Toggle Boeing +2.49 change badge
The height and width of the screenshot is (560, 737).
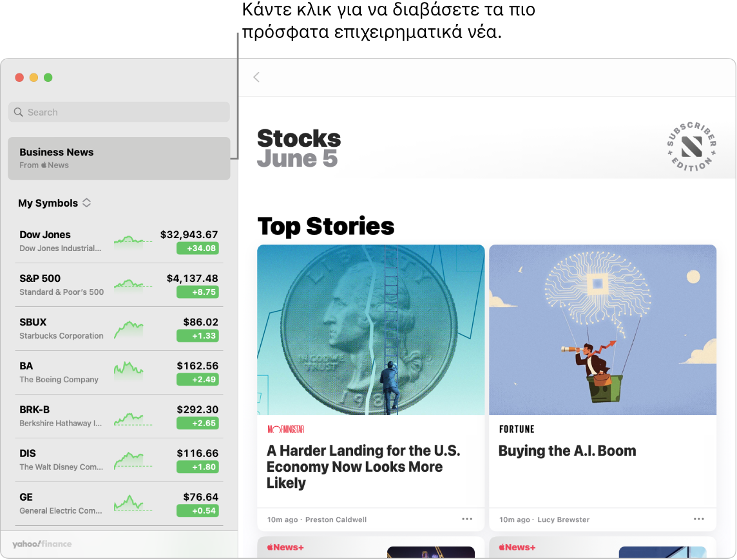tap(198, 379)
